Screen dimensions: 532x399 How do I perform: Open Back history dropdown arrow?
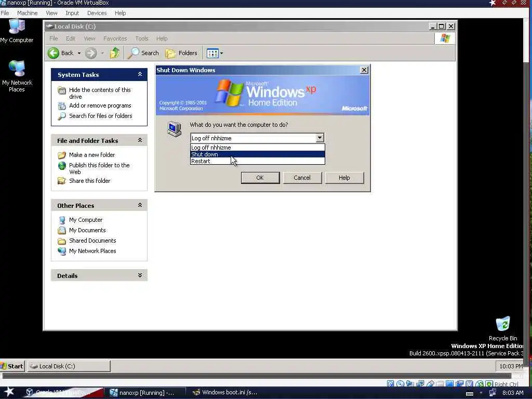(79, 54)
